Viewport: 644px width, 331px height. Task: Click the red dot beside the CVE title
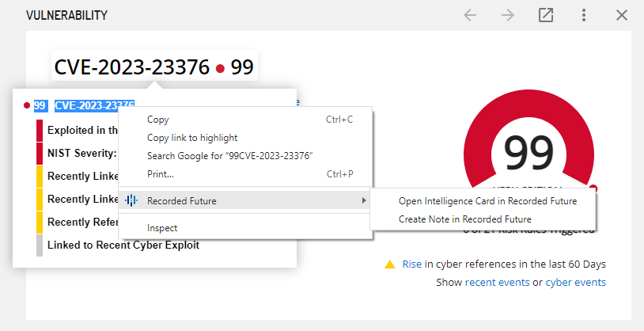[x=221, y=69]
